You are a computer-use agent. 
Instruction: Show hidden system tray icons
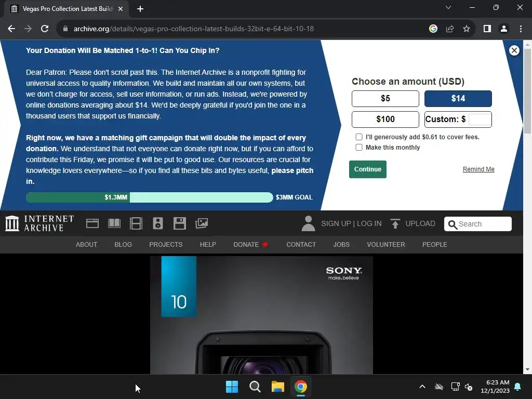click(x=422, y=387)
